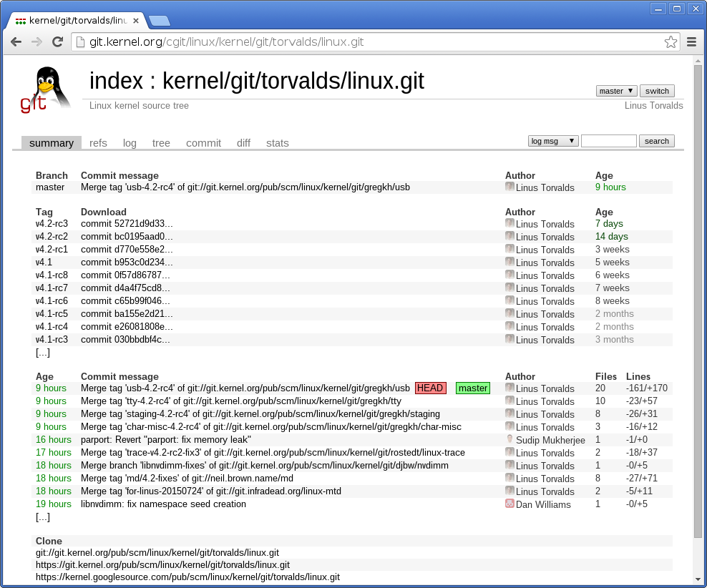Click the bookmark star in the address bar
This screenshot has height=588, width=707.
click(x=671, y=42)
